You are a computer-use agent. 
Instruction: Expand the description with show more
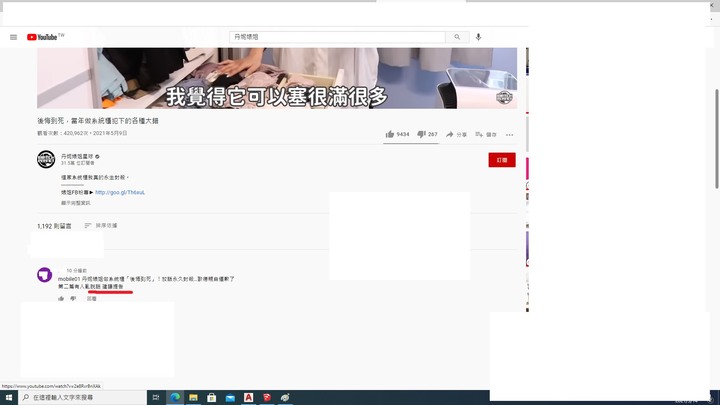click(76, 203)
